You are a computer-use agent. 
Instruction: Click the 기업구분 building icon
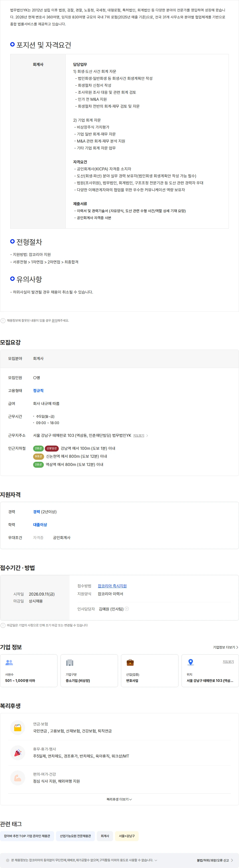pyautogui.click(x=69, y=663)
